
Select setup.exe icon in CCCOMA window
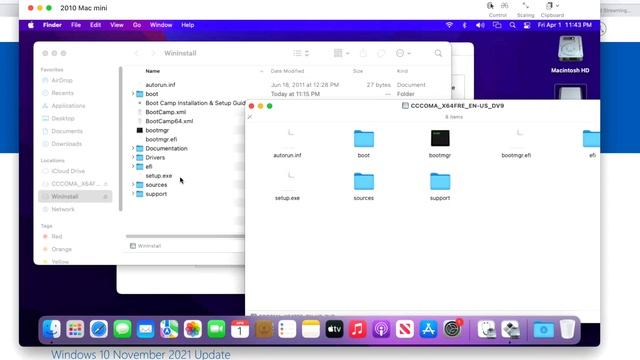pos(287,181)
